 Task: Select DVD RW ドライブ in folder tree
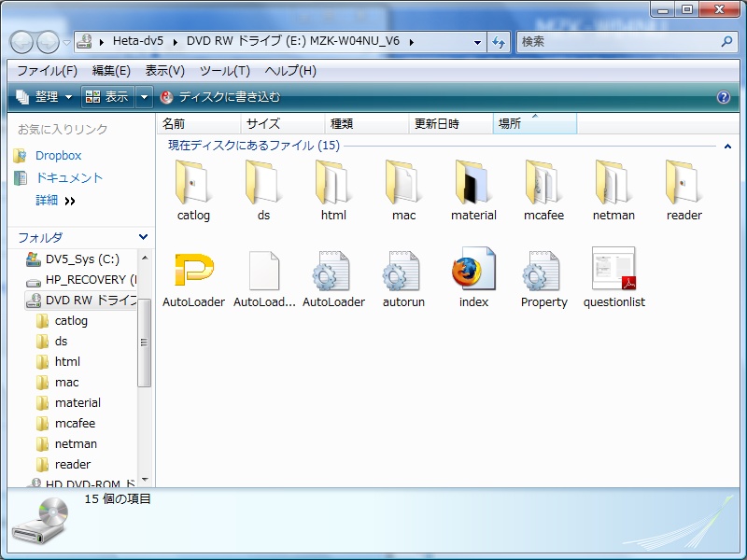(81, 301)
